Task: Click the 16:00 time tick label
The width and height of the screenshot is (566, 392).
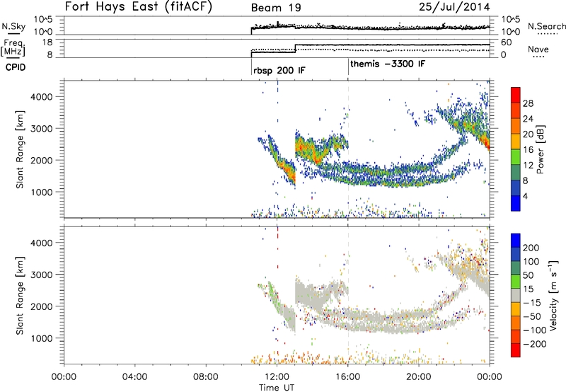Action: (347, 377)
